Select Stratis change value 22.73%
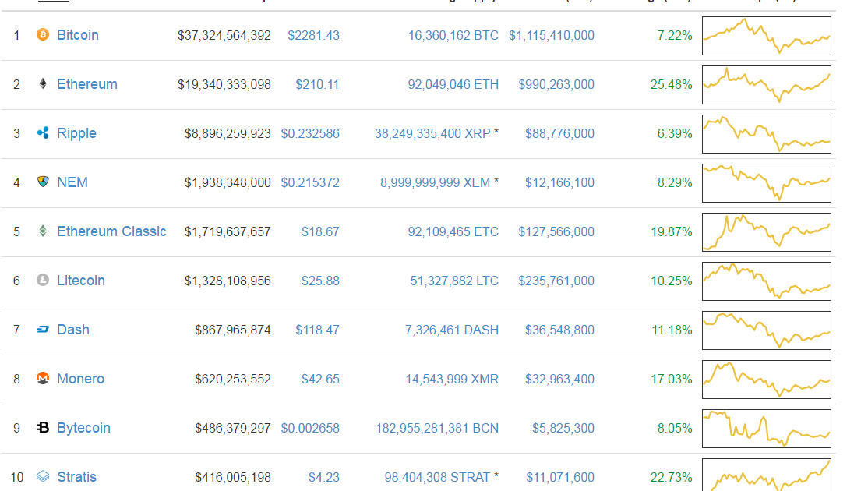The height and width of the screenshot is (491, 868). (x=672, y=477)
